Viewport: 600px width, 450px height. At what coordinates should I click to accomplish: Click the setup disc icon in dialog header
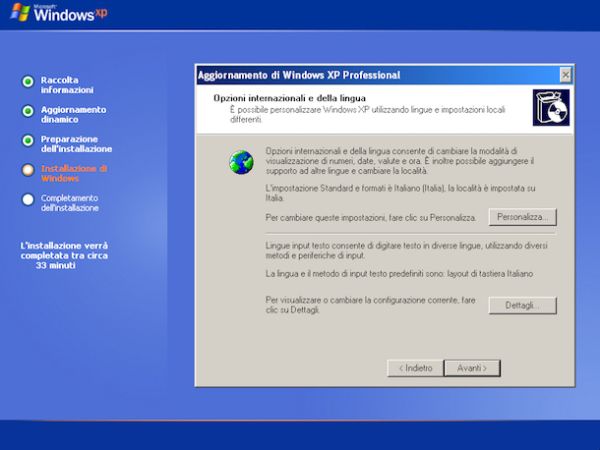(x=550, y=107)
